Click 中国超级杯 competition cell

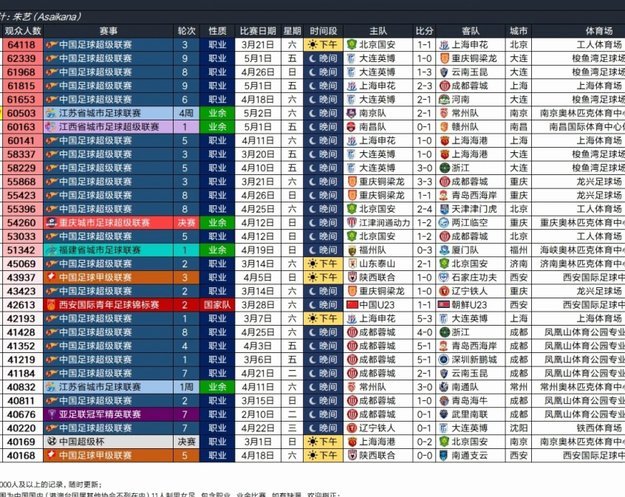[x=108, y=441]
